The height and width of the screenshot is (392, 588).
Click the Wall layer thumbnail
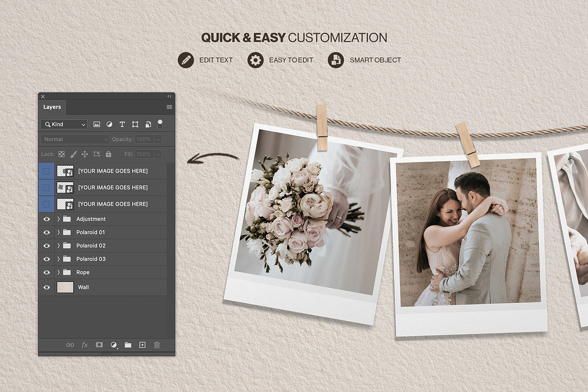coord(65,287)
